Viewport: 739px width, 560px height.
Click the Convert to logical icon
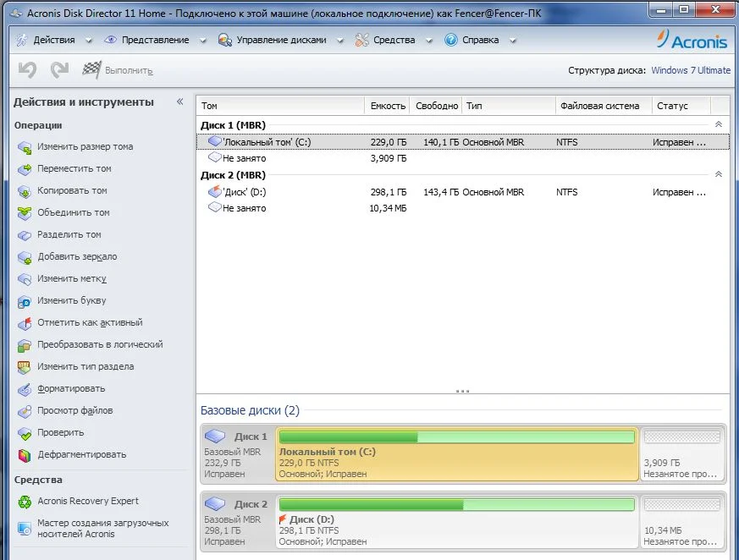[x=25, y=345]
